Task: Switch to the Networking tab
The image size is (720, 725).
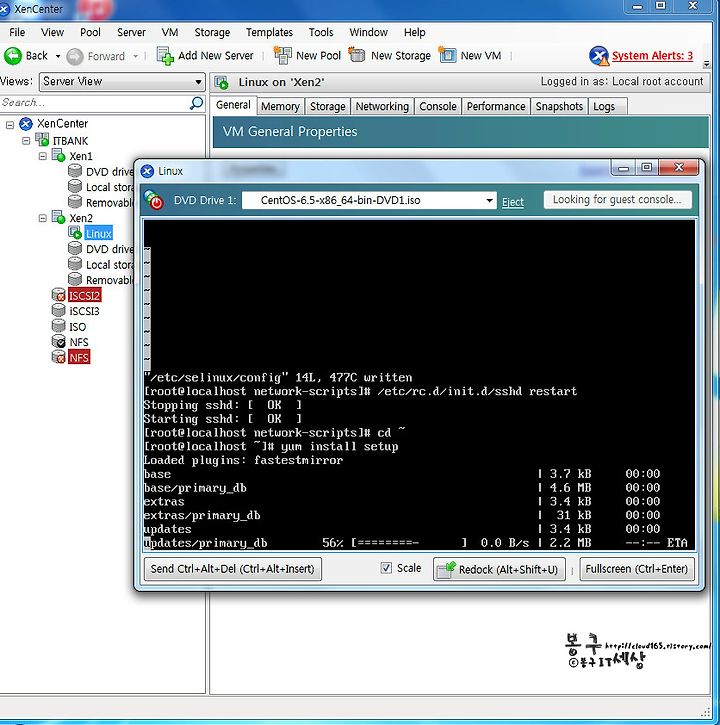Action: [x=382, y=106]
